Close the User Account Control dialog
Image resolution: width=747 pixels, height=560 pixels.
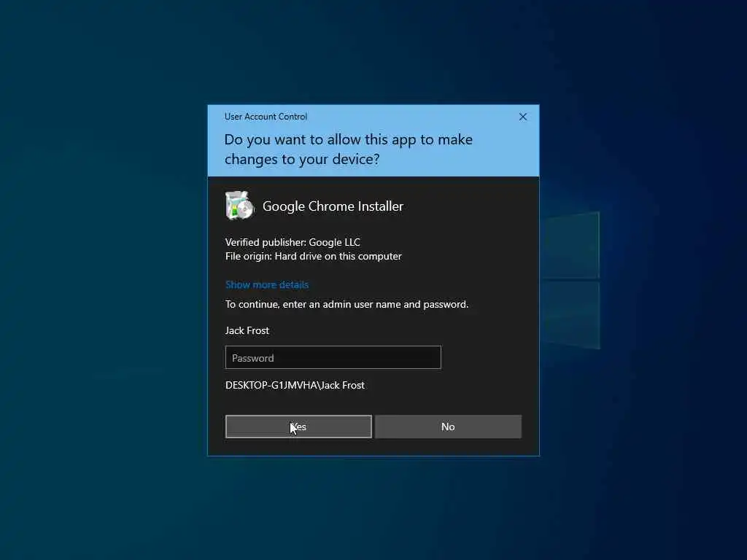point(522,117)
